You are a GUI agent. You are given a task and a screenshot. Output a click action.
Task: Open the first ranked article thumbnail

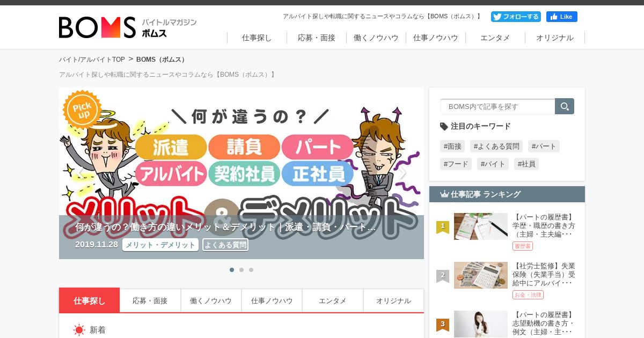point(481,226)
